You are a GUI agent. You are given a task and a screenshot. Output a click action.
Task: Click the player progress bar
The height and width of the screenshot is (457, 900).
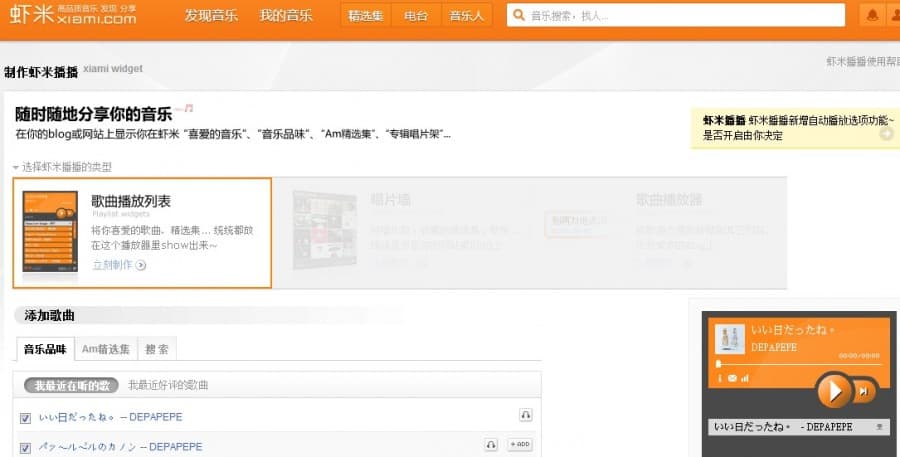(798, 365)
